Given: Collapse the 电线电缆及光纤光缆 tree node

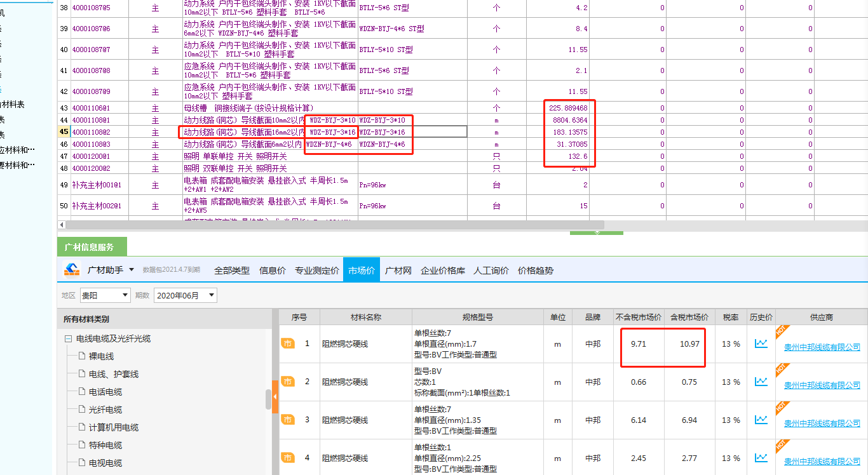Looking at the screenshot, I should (x=68, y=339).
